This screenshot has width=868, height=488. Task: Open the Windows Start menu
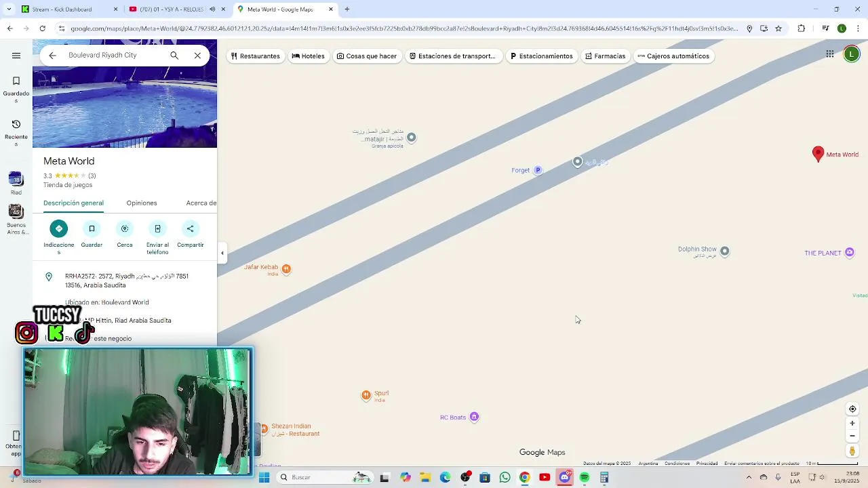click(264, 477)
